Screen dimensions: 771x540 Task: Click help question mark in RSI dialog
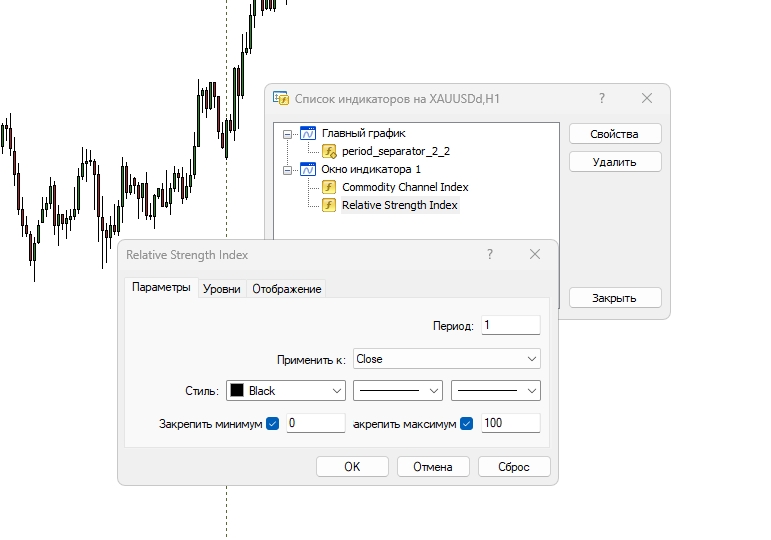point(490,255)
